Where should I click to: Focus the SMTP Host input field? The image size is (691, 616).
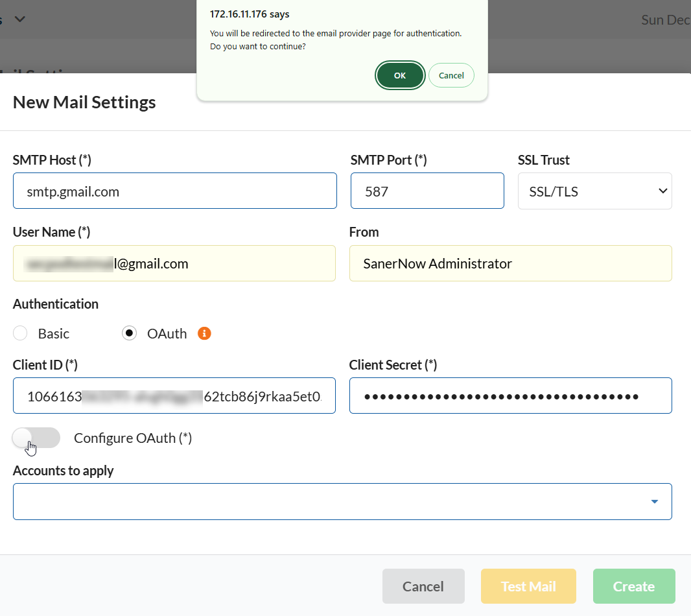click(x=175, y=191)
